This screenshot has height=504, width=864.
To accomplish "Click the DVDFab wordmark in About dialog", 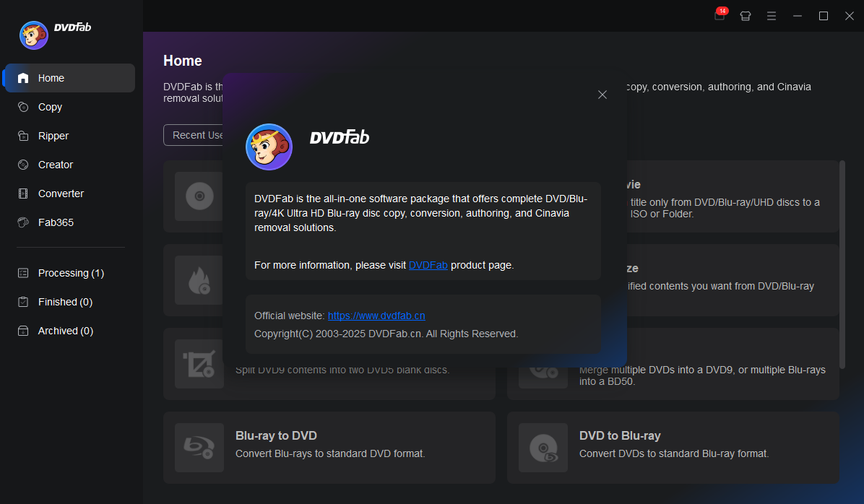I will 340,137.
